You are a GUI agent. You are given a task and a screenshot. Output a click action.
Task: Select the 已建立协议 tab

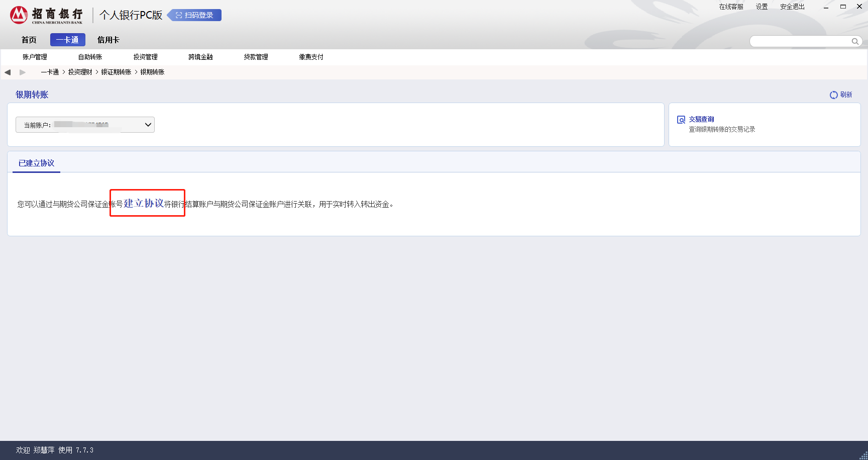[36, 163]
